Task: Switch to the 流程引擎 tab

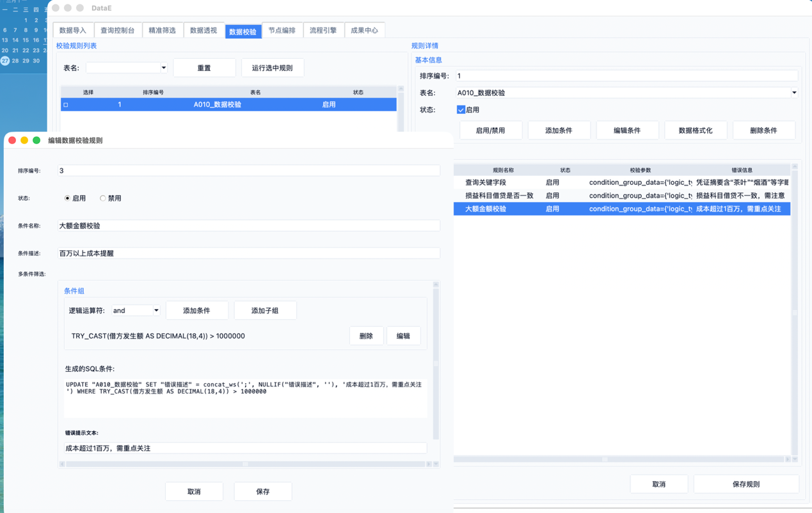Action: coord(323,30)
